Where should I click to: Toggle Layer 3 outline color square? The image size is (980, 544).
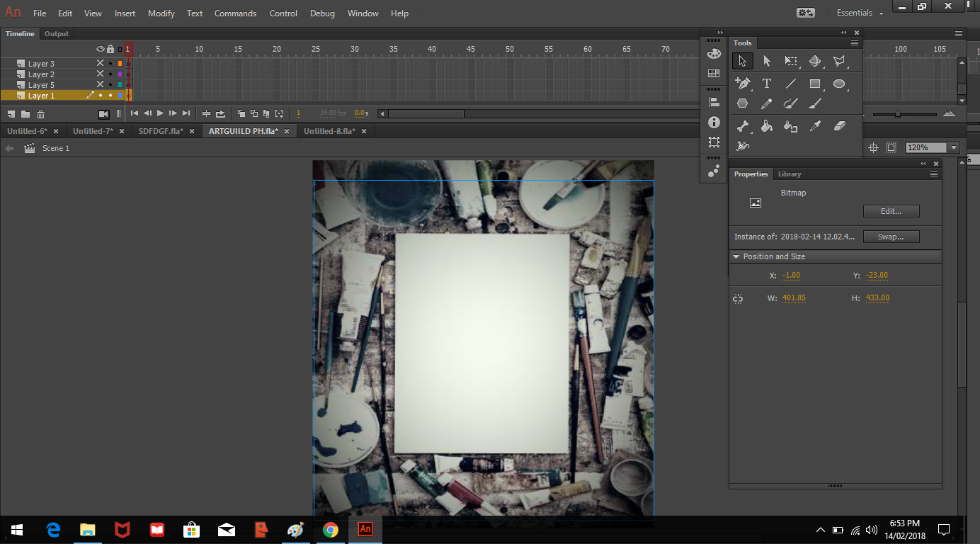pyautogui.click(x=120, y=64)
